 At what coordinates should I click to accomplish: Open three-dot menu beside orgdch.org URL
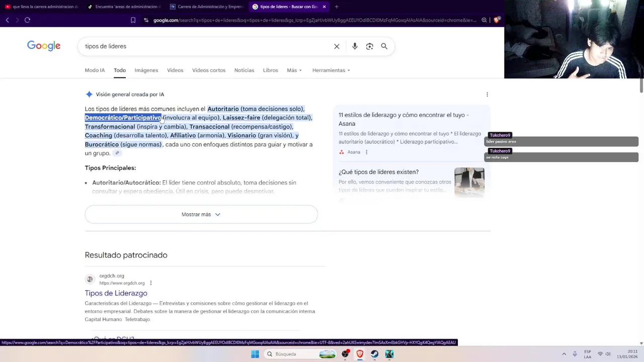150,283
